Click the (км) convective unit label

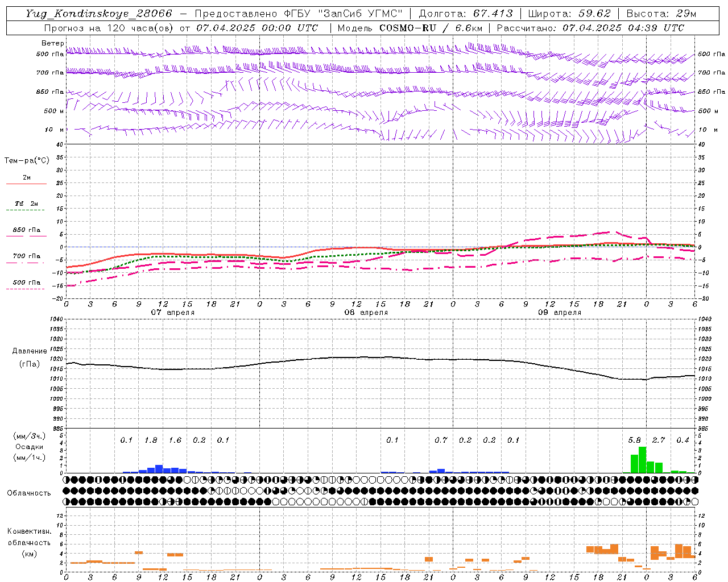(x=30, y=554)
